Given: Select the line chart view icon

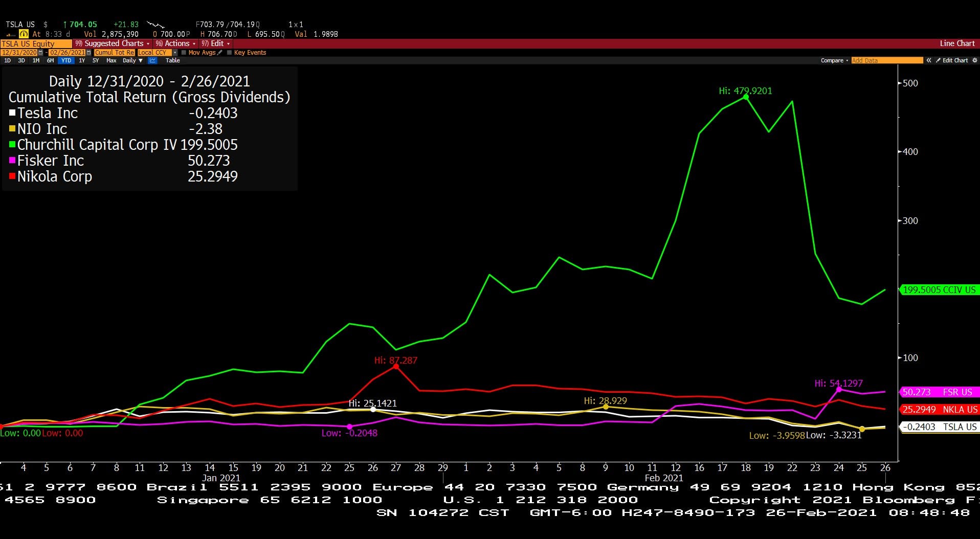Looking at the screenshot, I should click(152, 60).
